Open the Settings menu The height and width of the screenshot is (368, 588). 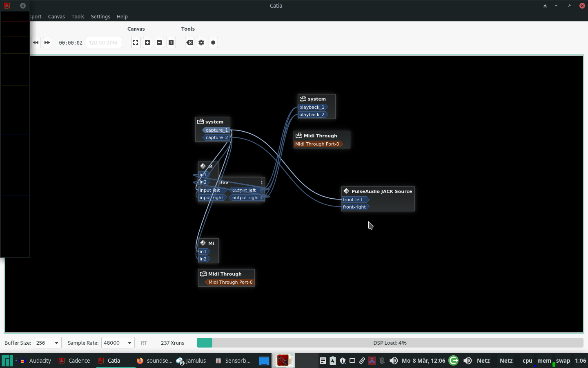coord(100,16)
